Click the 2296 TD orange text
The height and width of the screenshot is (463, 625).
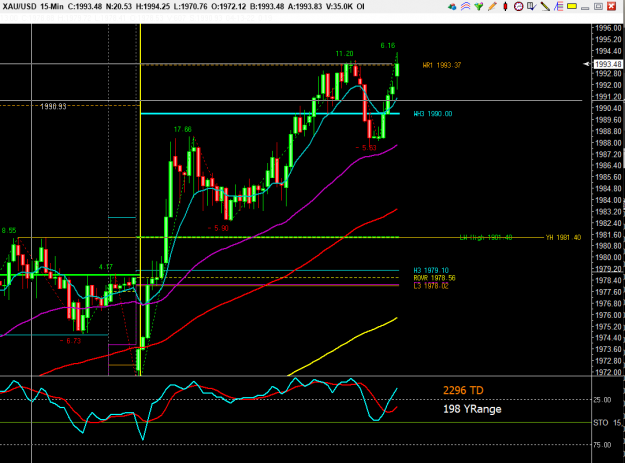coord(463,390)
